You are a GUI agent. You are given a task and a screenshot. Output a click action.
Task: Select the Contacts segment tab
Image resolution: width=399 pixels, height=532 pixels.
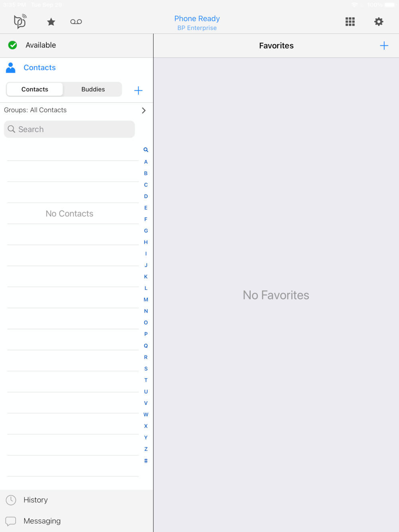pos(35,89)
